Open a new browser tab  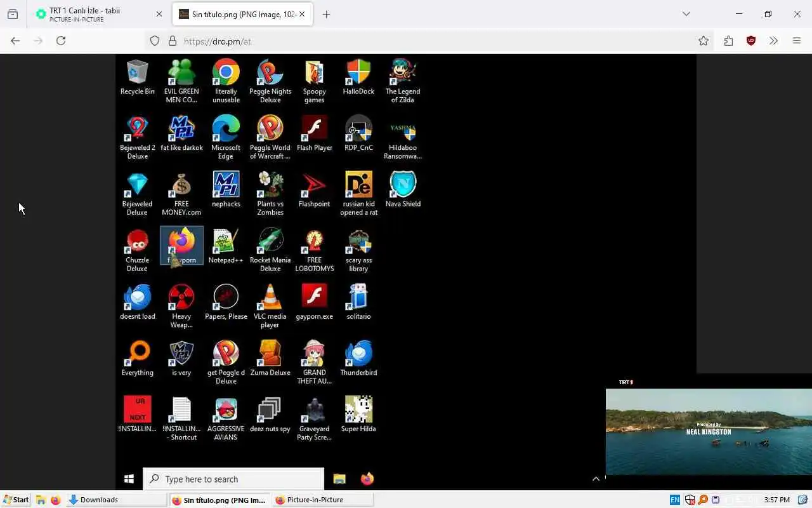326,15
